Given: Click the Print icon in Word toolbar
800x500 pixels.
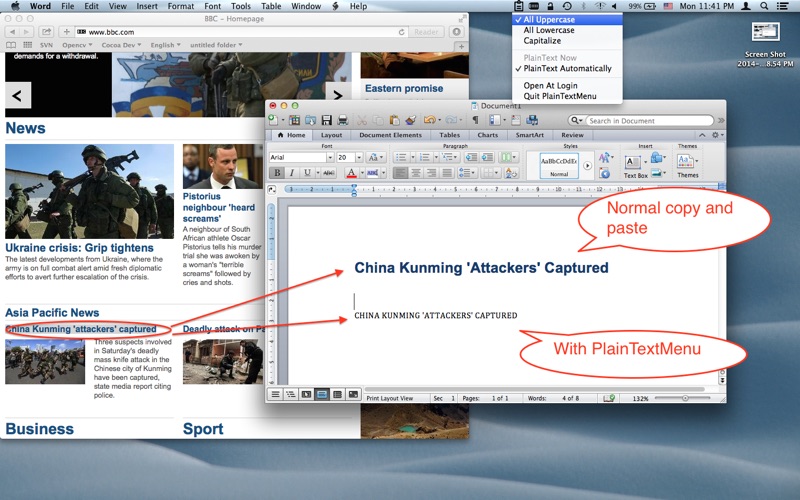Looking at the screenshot, I should (342, 120).
